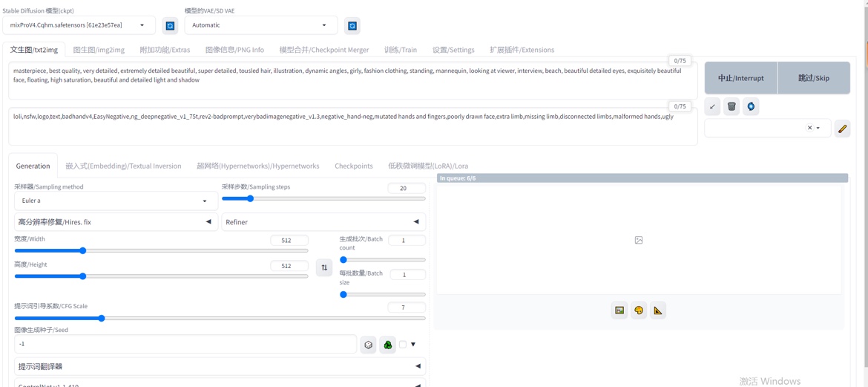Image resolution: width=868 pixels, height=387 pixels.
Task: Click the arrow icon to read last generation parameters
Action: (x=712, y=106)
